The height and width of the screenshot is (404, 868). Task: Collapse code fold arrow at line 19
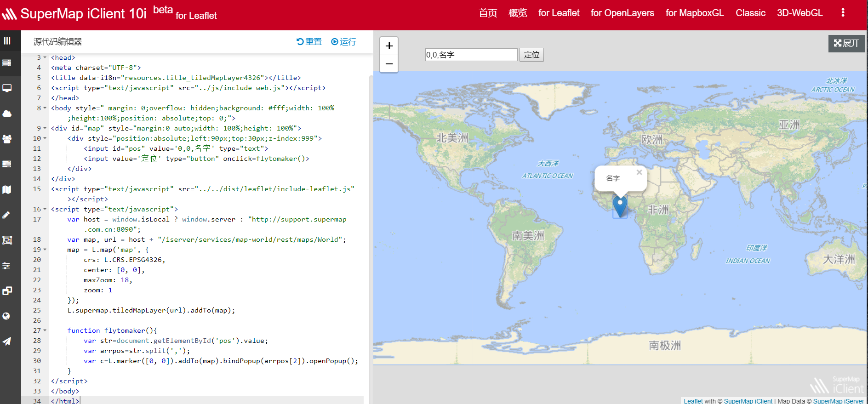point(45,250)
